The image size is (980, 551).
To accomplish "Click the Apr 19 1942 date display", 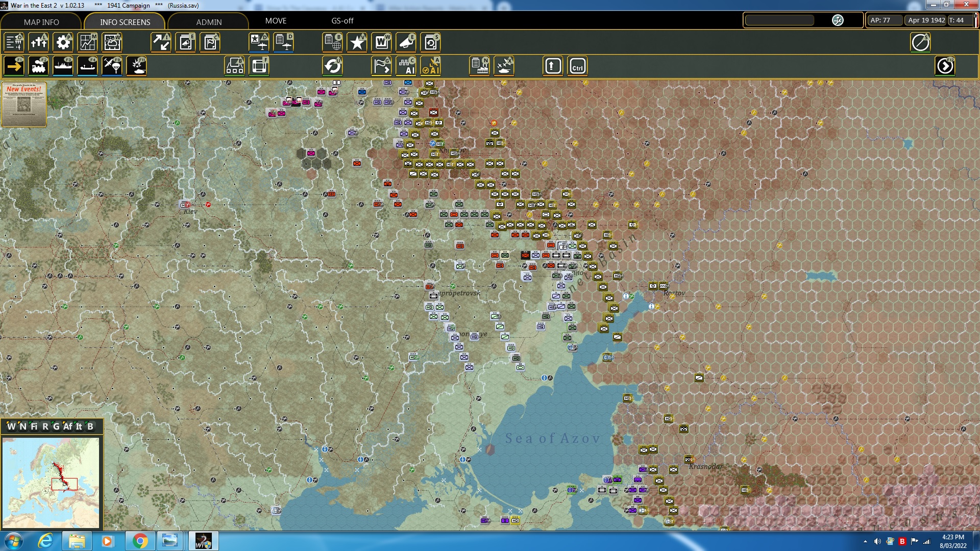I will [x=925, y=20].
